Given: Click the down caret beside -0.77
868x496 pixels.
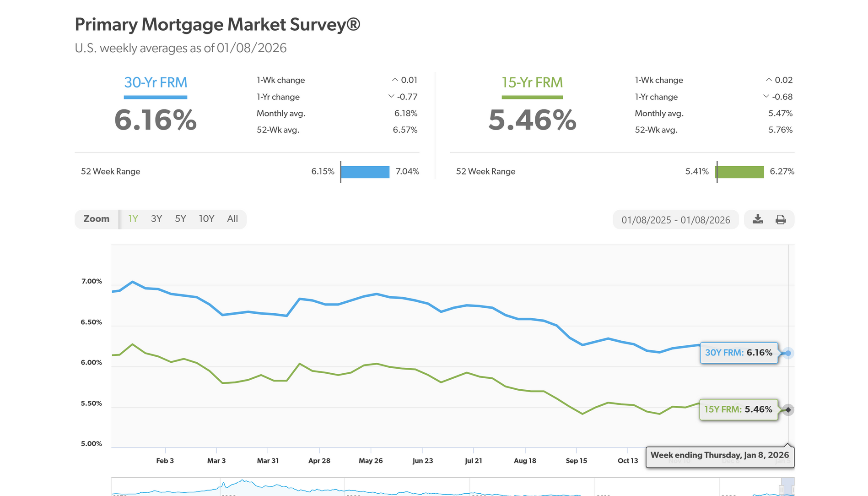Looking at the screenshot, I should point(391,96).
